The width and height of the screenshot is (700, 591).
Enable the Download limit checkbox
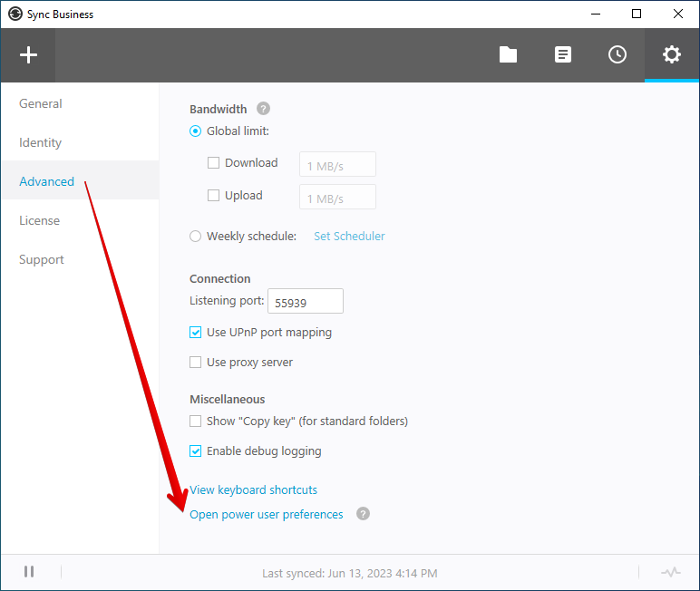coord(214,163)
